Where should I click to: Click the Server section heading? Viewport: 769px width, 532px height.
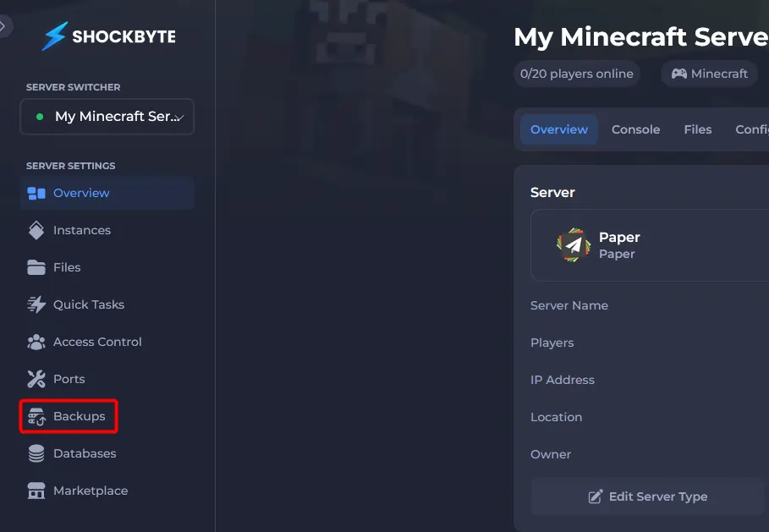coord(552,192)
